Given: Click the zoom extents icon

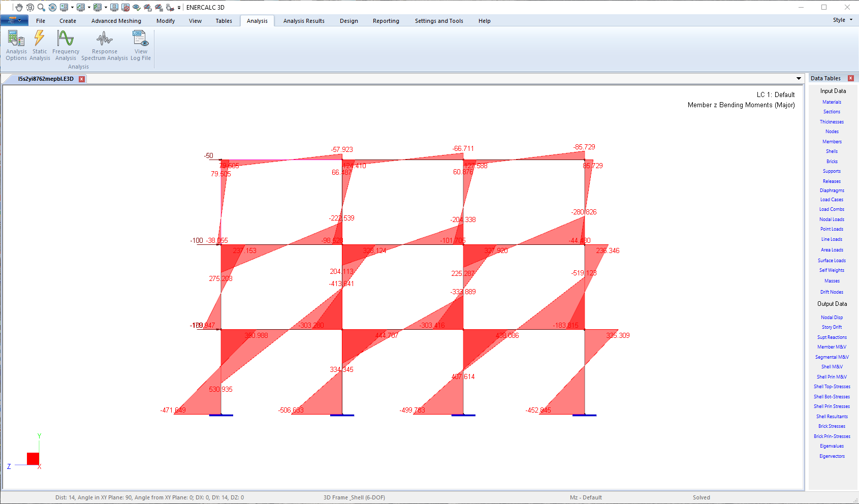Looking at the screenshot, I should point(52,7).
